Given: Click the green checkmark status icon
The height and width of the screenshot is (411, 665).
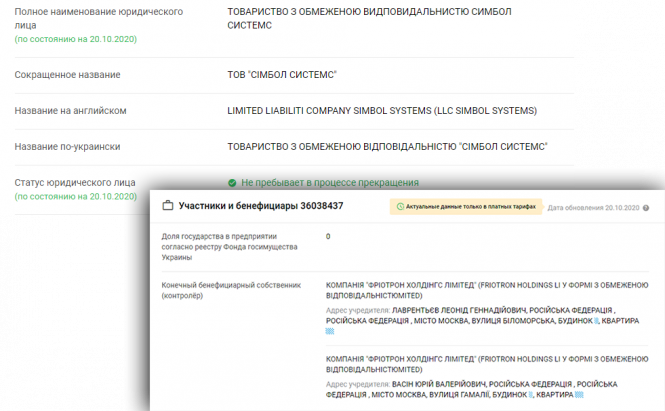Looking at the screenshot, I should click(x=232, y=183).
